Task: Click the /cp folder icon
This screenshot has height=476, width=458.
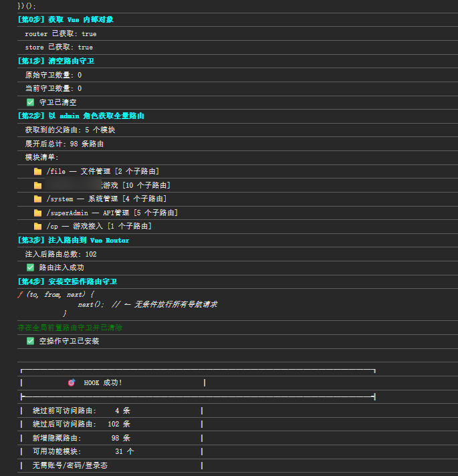Action: [x=37, y=226]
